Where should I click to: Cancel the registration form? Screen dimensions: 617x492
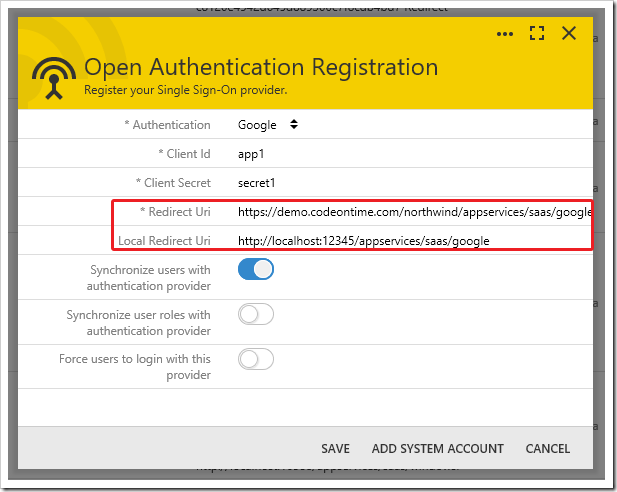point(547,449)
